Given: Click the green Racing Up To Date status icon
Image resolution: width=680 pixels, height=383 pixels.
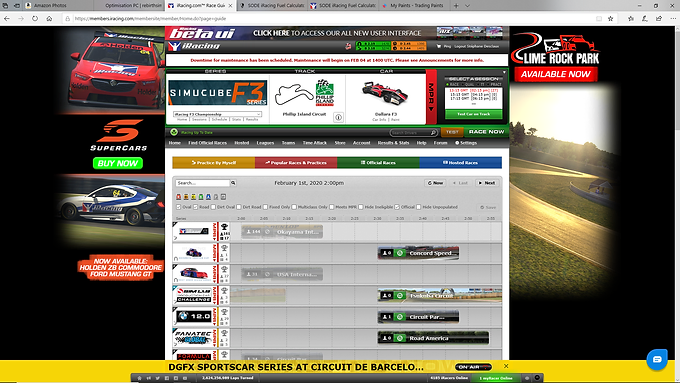Looking at the screenshot, I should click(x=174, y=132).
